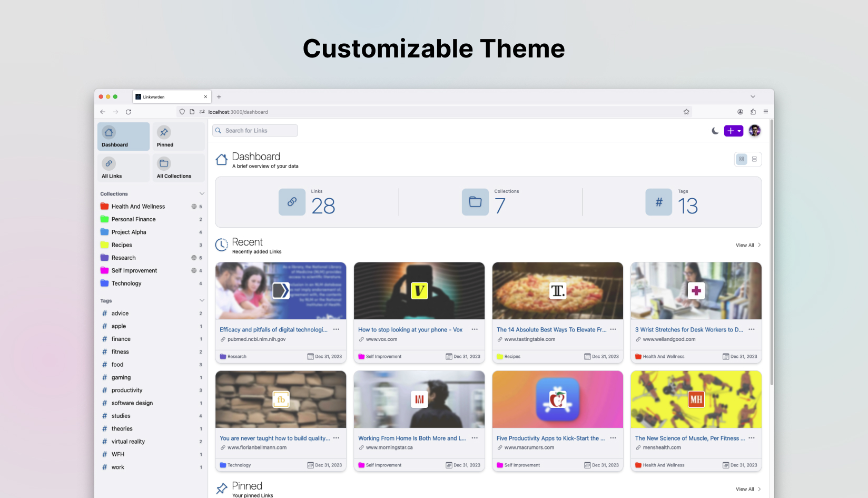Click View All for Pinned links
868x498 pixels.
(x=748, y=489)
